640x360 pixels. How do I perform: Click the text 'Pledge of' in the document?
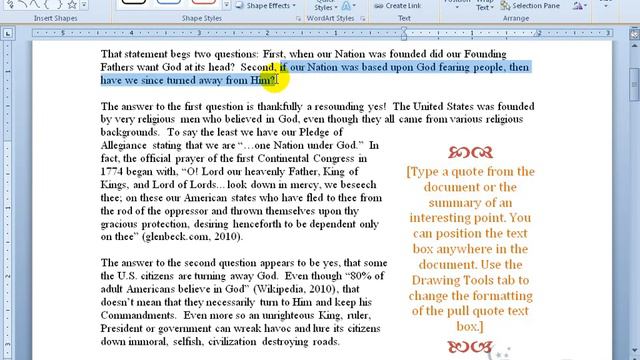pos(321,132)
